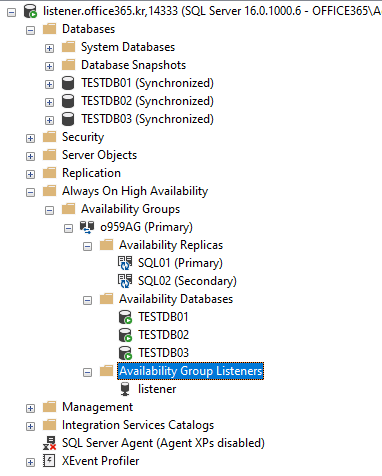This screenshot has height=476, width=382.
Task: Click the XEvent Profiler icon
Action: 49,461
